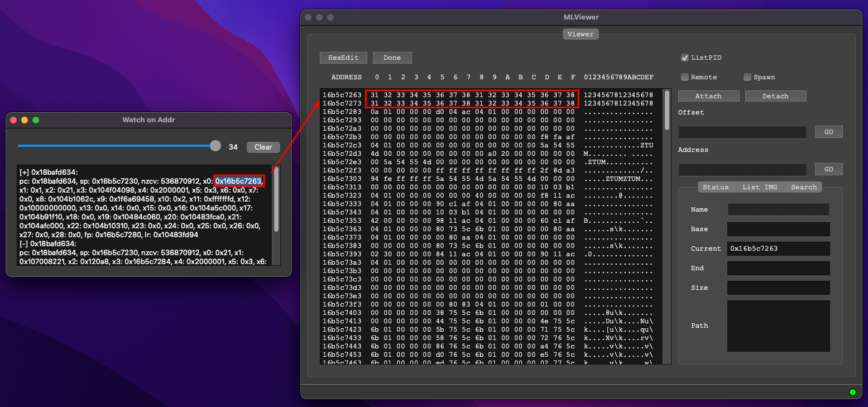The height and width of the screenshot is (407, 868).
Task: Switch to the List IMG tab
Action: pos(759,187)
